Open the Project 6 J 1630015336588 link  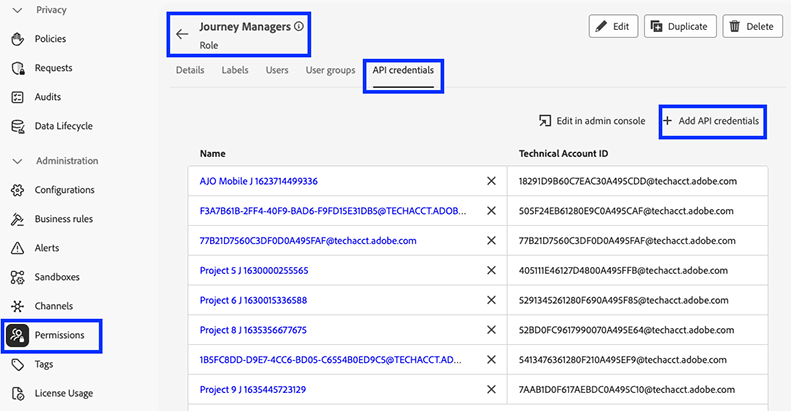(x=253, y=300)
